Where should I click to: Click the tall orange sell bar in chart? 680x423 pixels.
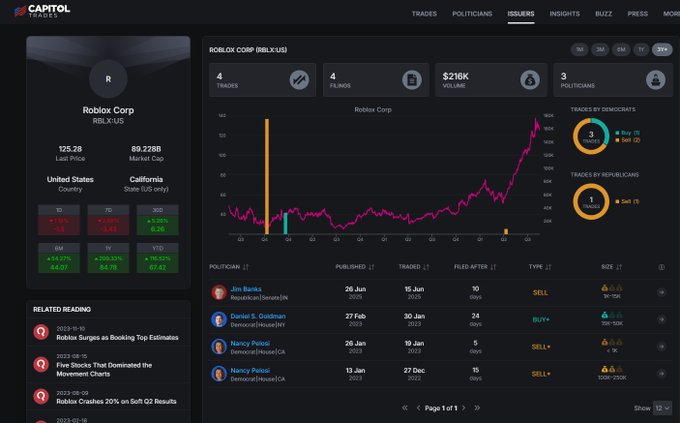point(267,177)
